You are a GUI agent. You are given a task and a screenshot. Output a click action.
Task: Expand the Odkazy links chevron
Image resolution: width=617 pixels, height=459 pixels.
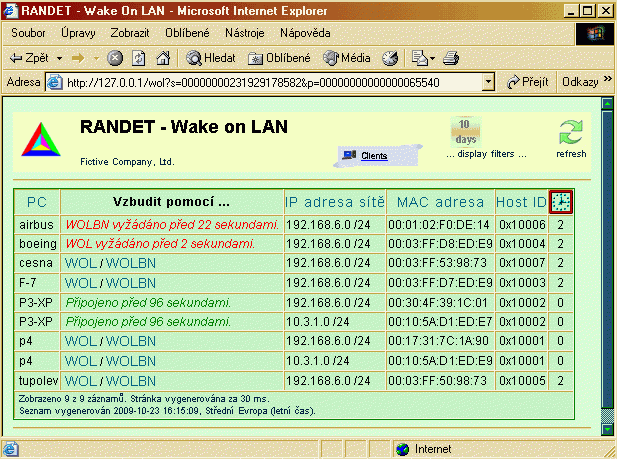tap(608, 79)
